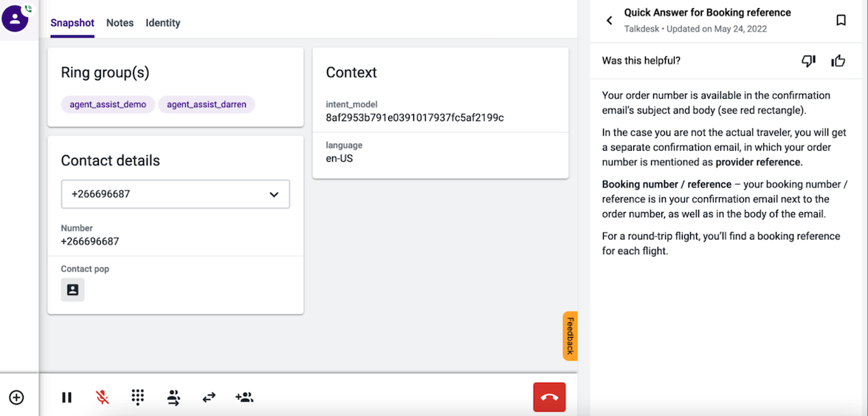Click the plus circle new conversation icon

click(17, 398)
